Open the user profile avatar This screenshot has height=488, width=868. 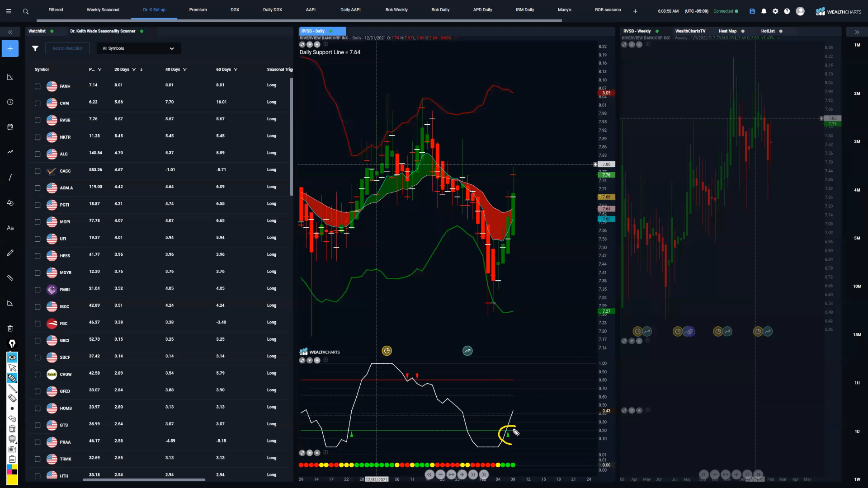[800, 11]
